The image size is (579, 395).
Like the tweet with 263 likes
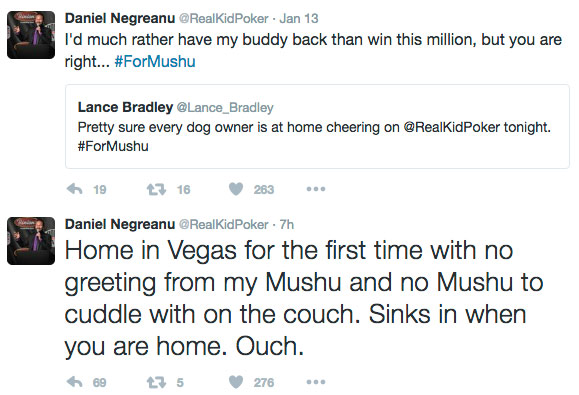pyautogui.click(x=236, y=189)
